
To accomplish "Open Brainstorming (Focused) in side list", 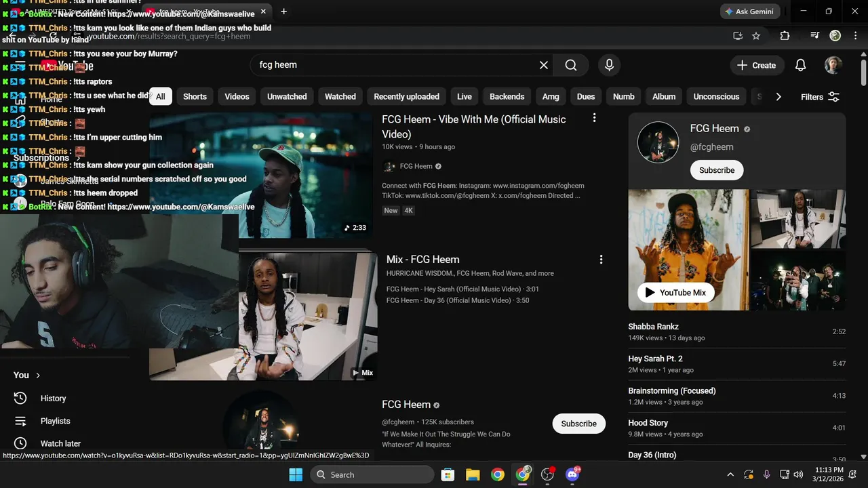I will 672,390.
